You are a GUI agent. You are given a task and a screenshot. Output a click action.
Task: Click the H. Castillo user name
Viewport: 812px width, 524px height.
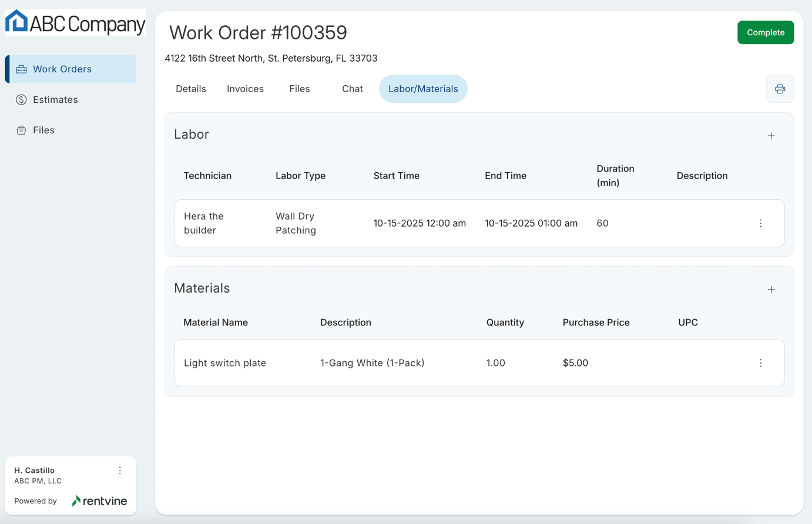pyautogui.click(x=33, y=470)
